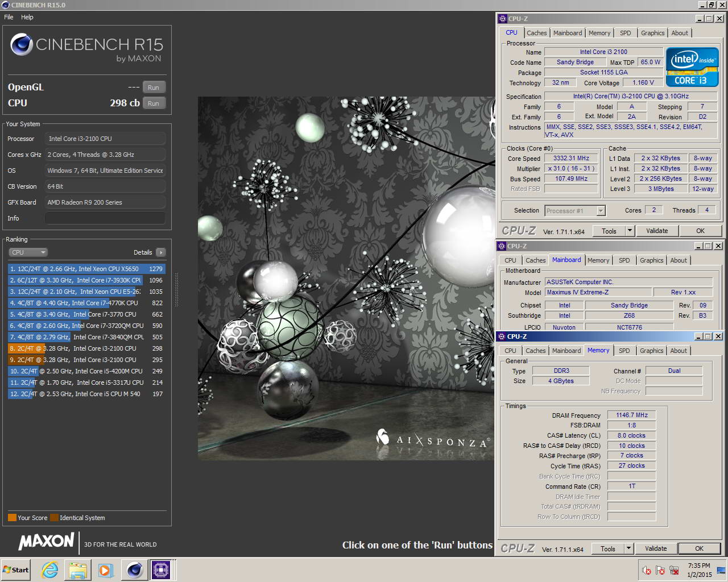Click the network tray icon
This screenshot has height=582, width=728.
pos(675,570)
